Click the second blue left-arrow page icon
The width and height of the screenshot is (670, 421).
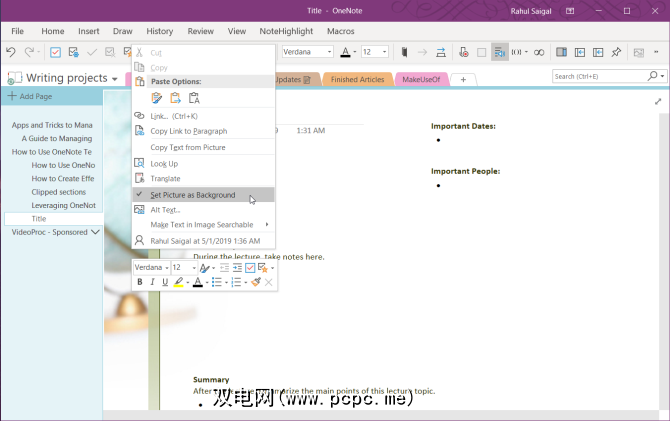point(598,52)
